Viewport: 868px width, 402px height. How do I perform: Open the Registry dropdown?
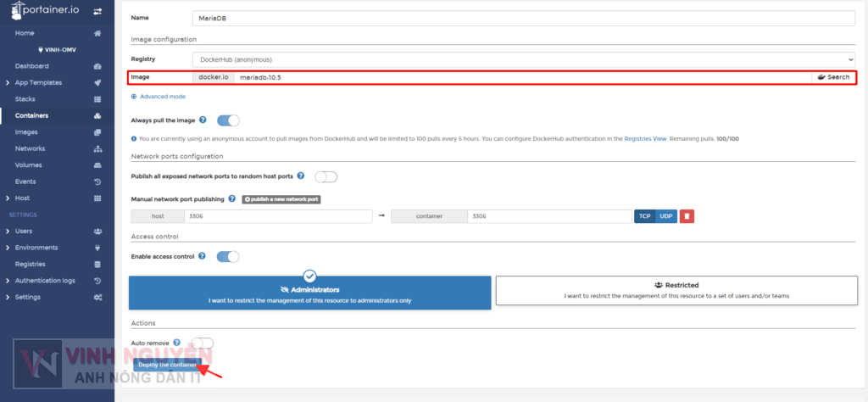pos(524,59)
